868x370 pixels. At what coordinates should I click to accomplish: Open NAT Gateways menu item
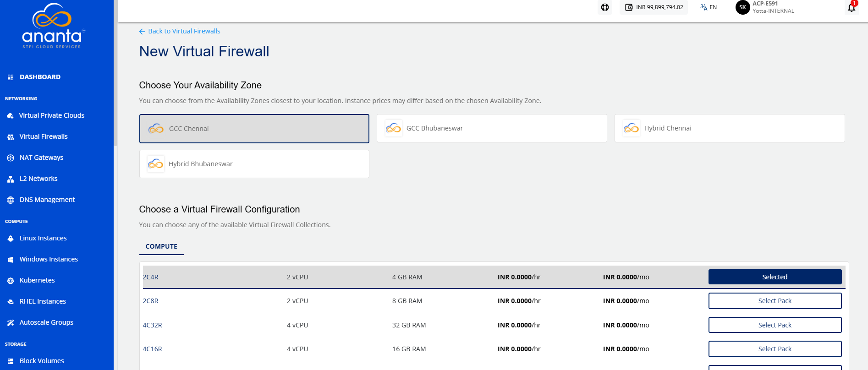pos(41,158)
